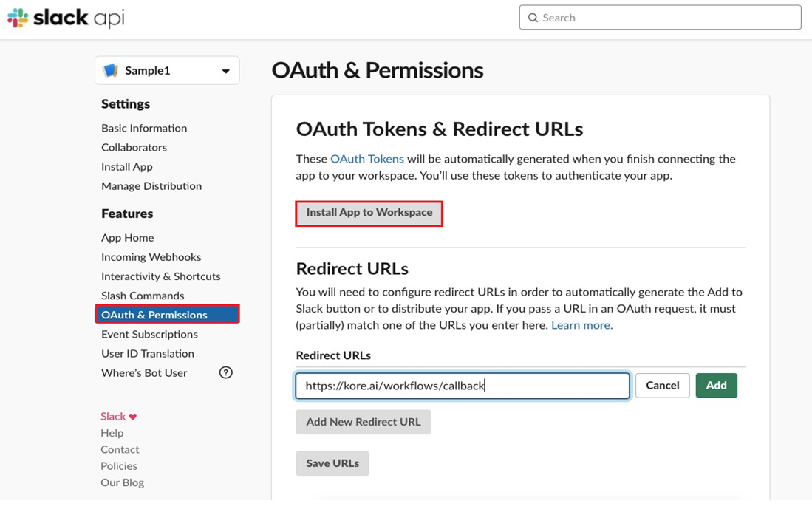Screen dimensions: 812x515
Task: Focus the top Search box
Action: [665, 18]
